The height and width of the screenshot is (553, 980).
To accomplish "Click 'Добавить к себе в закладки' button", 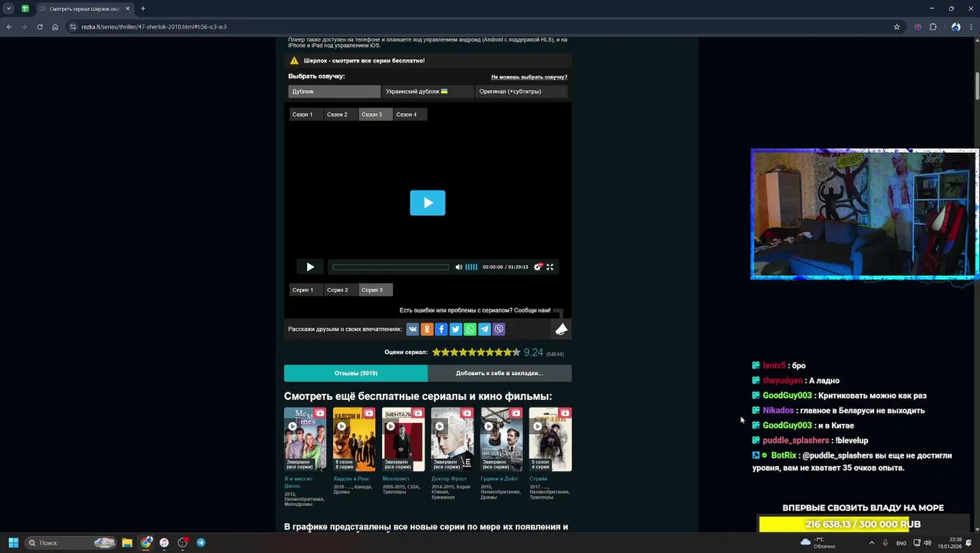I will (500, 373).
